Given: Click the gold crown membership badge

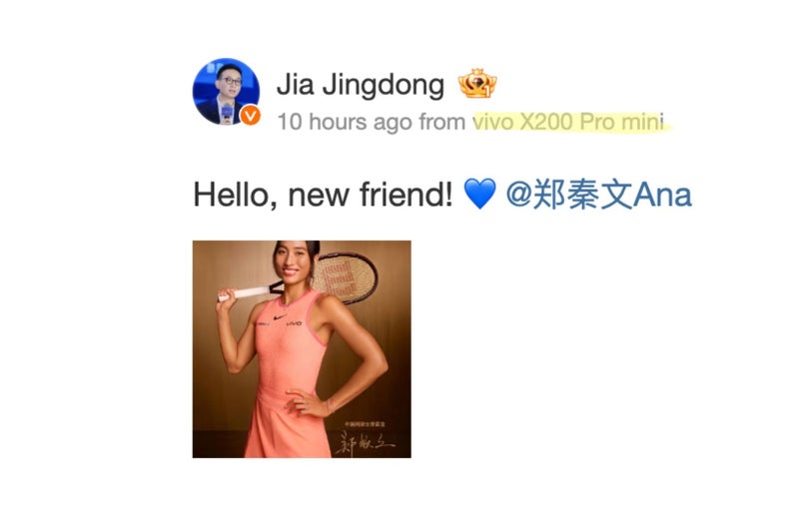Looking at the screenshot, I should (477, 83).
